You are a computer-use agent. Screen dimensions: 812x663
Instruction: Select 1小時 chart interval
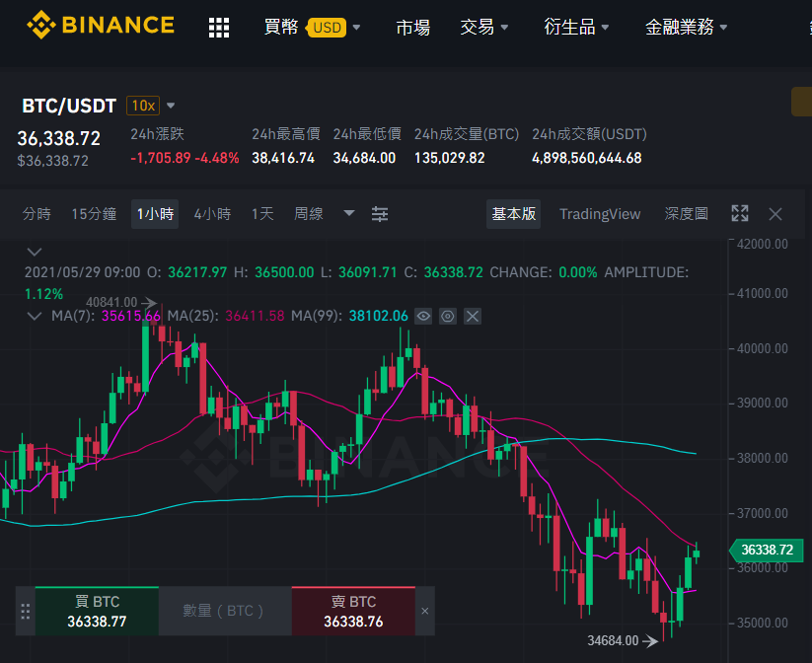click(155, 214)
